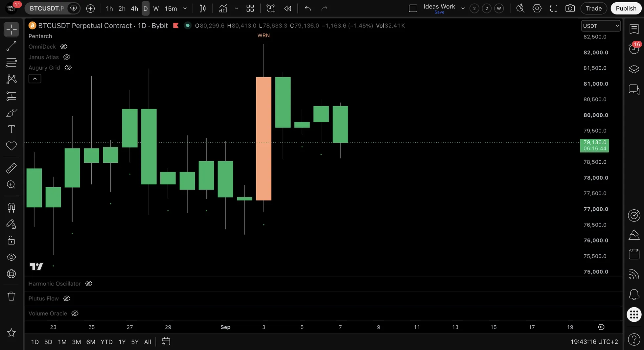Screen dimensions: 644x350
Task: Toggle magnet mode for drawings
Action: pos(11,208)
